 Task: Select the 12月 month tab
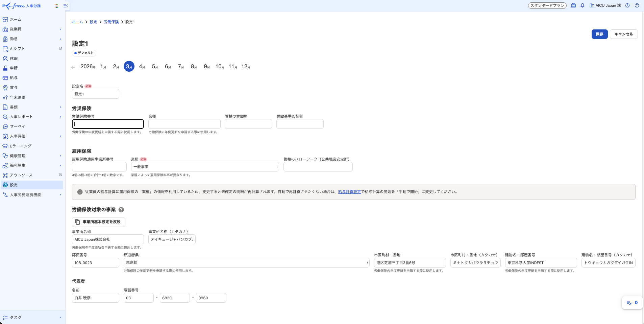(246, 67)
